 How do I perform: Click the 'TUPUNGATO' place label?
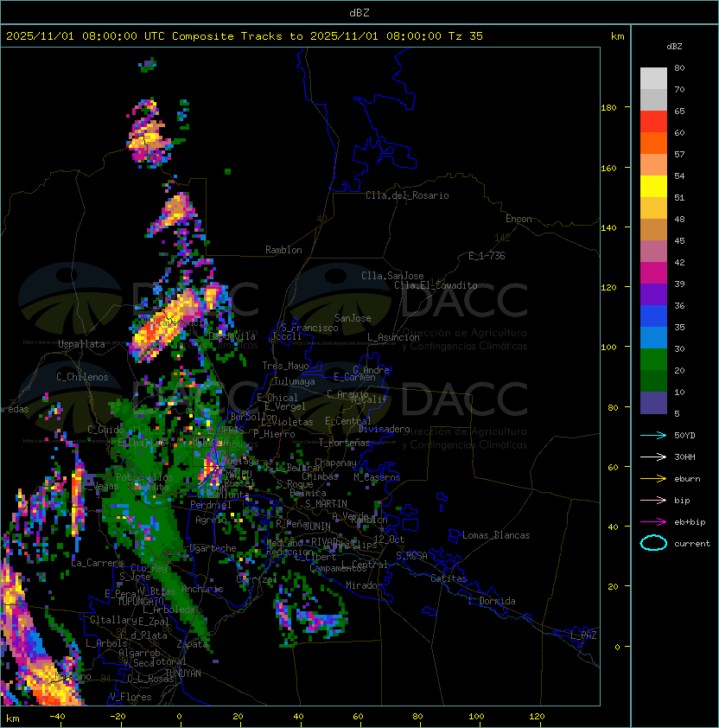(x=140, y=602)
